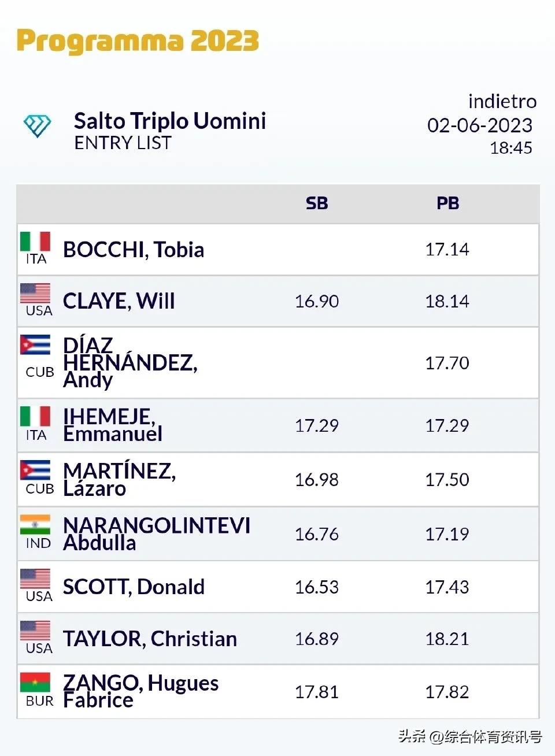Click the Programma 2023 heading
Image resolution: width=555 pixels, height=756 pixels.
point(138,42)
